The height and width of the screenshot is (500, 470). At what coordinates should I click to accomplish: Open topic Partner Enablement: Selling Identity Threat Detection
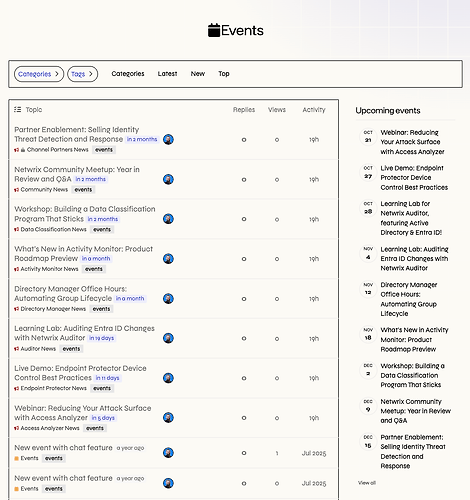tap(77, 134)
